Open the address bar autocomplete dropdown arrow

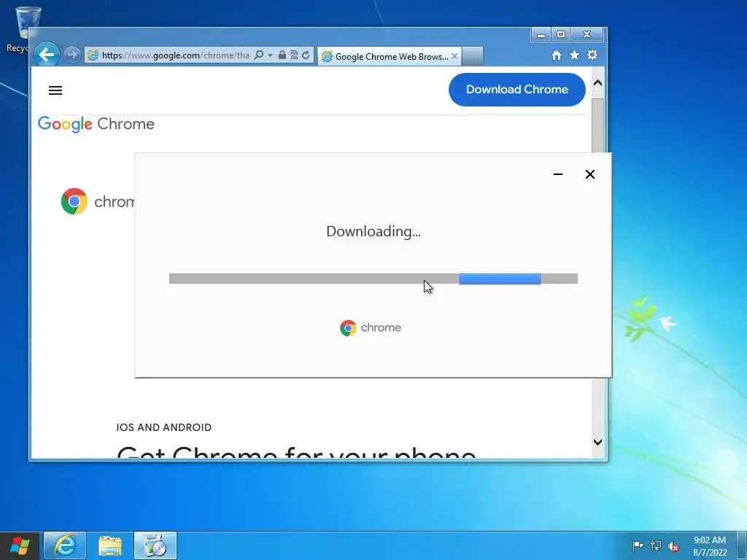tap(270, 55)
